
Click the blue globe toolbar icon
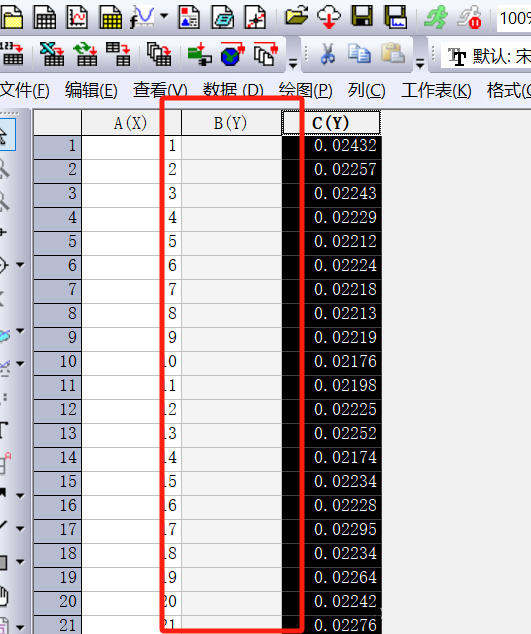pyautogui.click(x=233, y=54)
